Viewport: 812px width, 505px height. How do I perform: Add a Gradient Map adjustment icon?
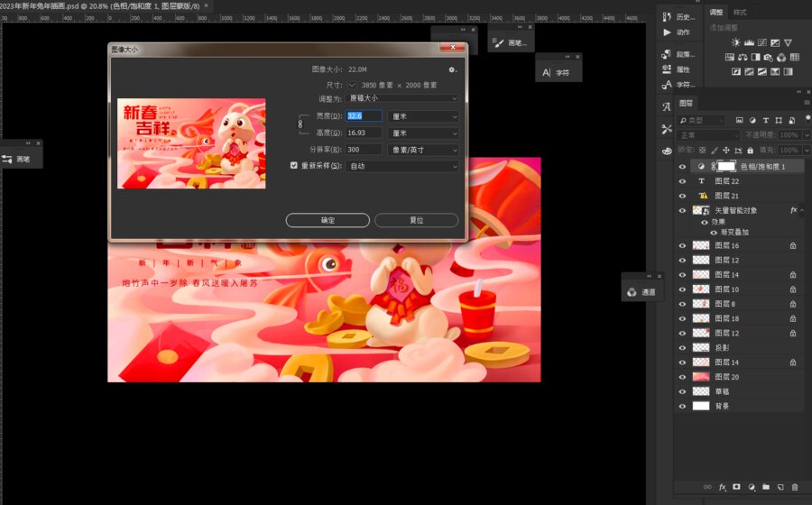tap(789, 71)
